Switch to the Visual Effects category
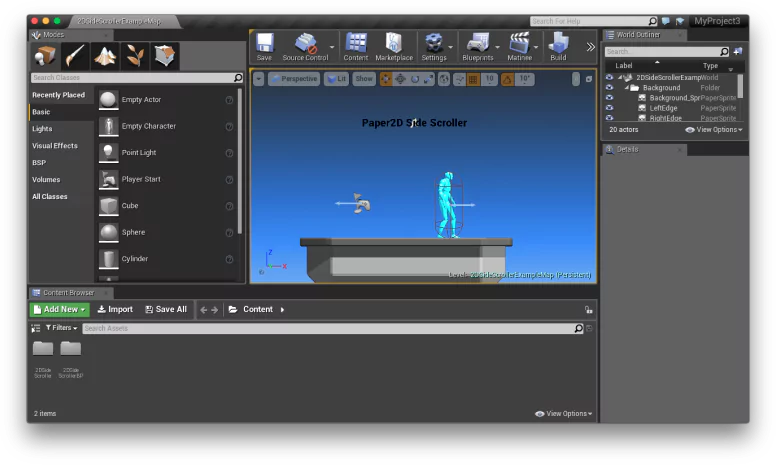The image size is (776, 465). [54, 146]
